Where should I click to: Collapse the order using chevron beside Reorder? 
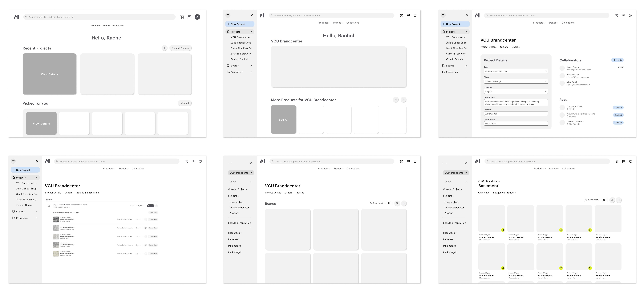(x=157, y=206)
